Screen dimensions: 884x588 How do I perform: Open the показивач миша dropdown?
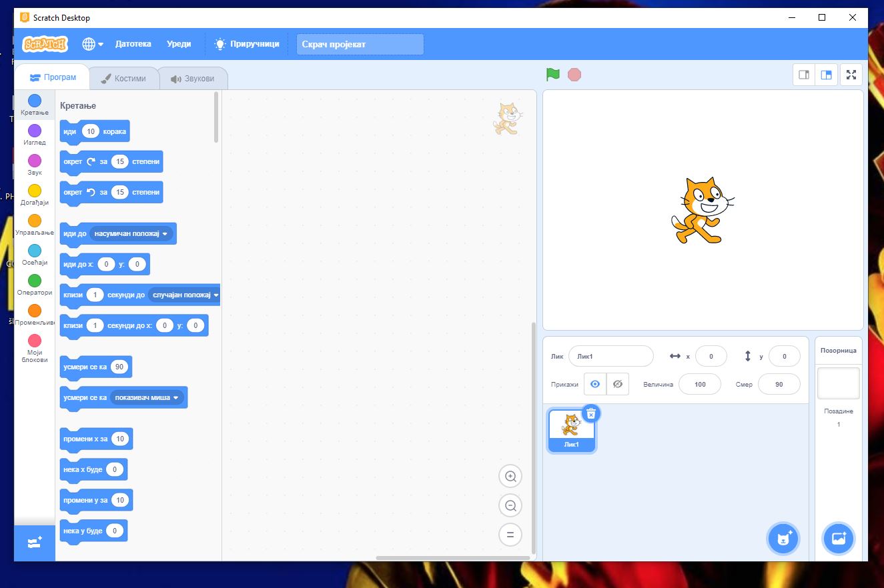[147, 398]
